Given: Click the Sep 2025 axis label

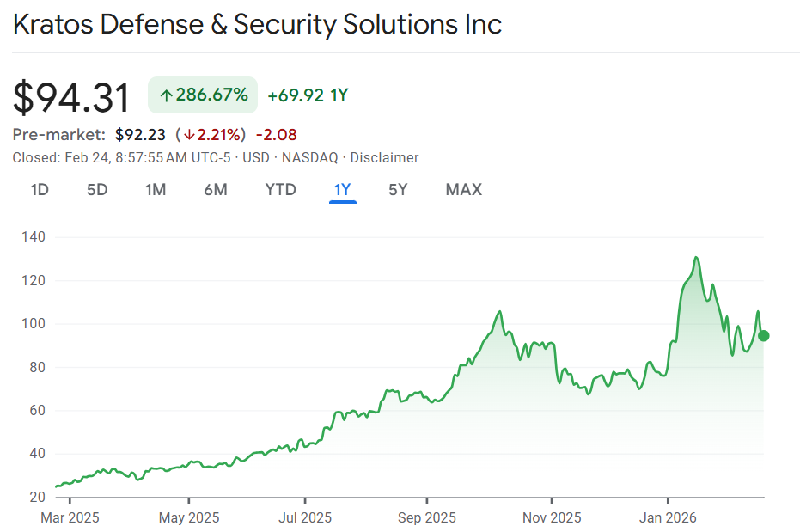Looking at the screenshot, I should click(x=427, y=517).
